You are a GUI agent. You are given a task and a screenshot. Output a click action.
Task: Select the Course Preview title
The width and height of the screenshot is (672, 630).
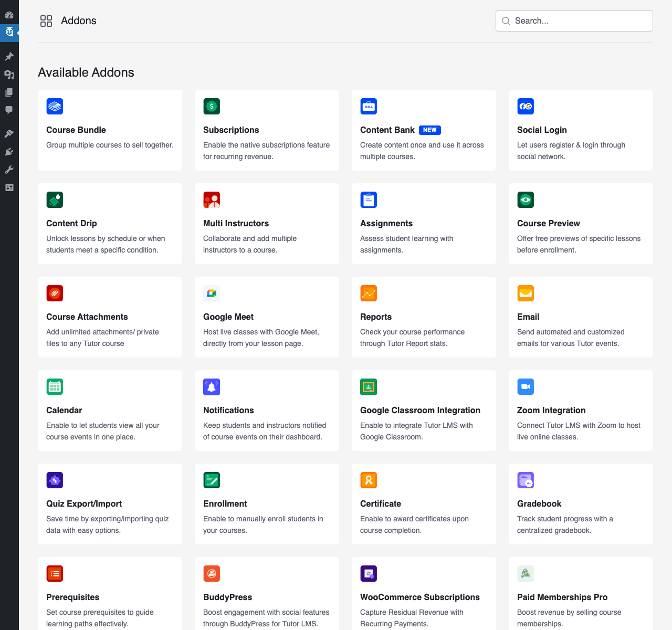click(549, 223)
